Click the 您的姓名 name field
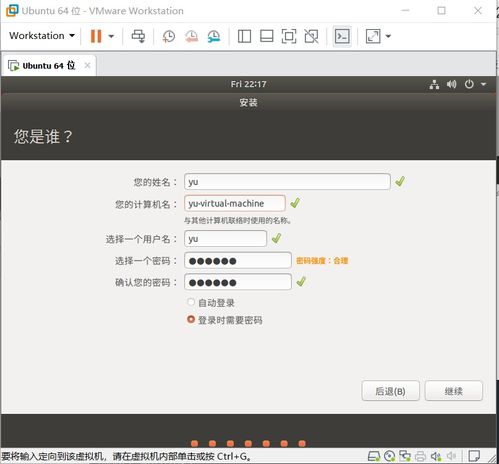The image size is (499, 464). [x=287, y=182]
